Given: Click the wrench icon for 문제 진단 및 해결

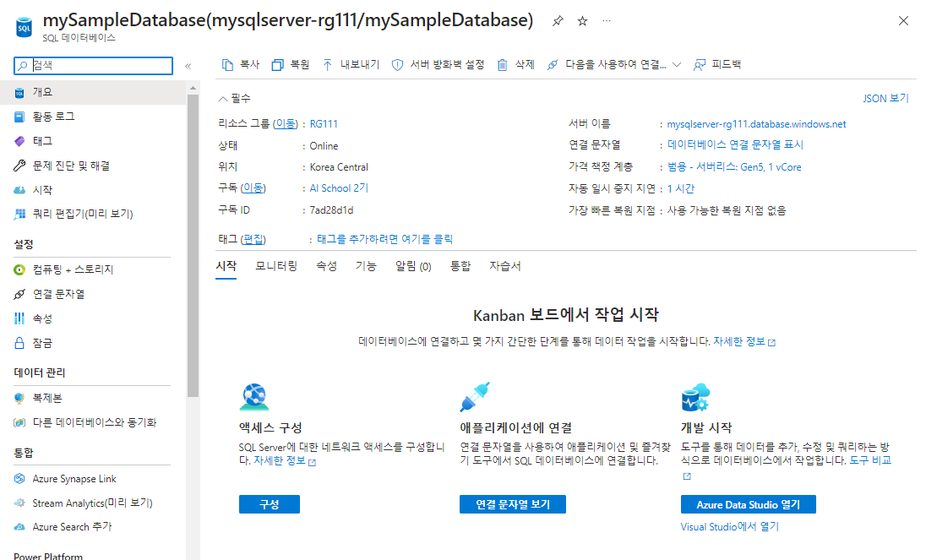Looking at the screenshot, I should click(19, 166).
